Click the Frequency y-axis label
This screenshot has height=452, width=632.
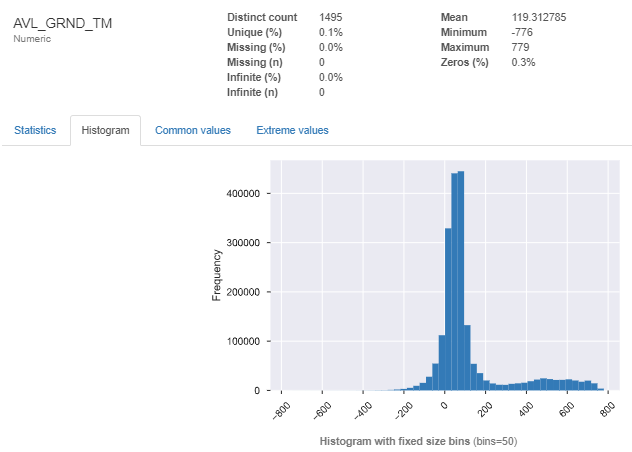tap(216, 276)
